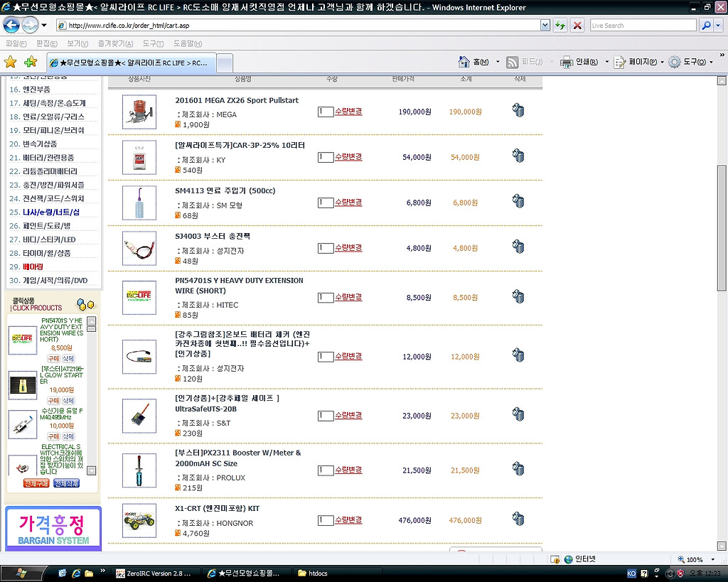Image resolution: width=728 pixels, height=582 pixels.
Task: Delete SJ4003 부스터 충전잭 from cart
Action: (x=518, y=247)
